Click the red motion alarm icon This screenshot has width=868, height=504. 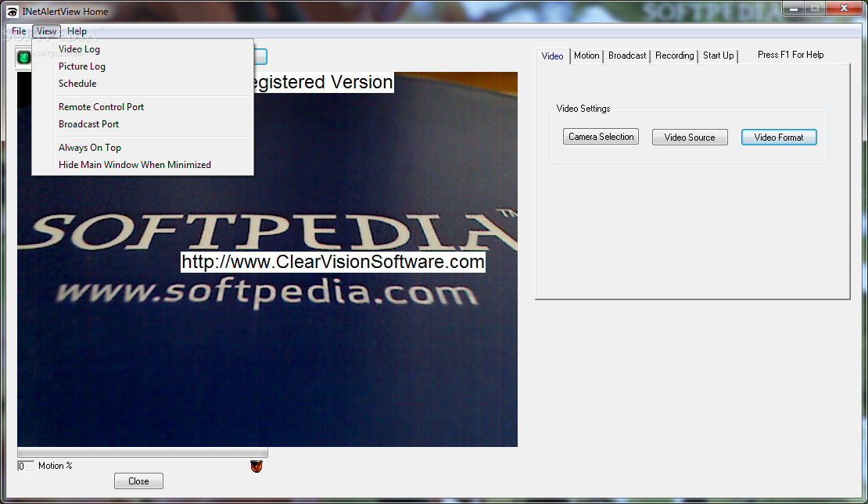256,466
